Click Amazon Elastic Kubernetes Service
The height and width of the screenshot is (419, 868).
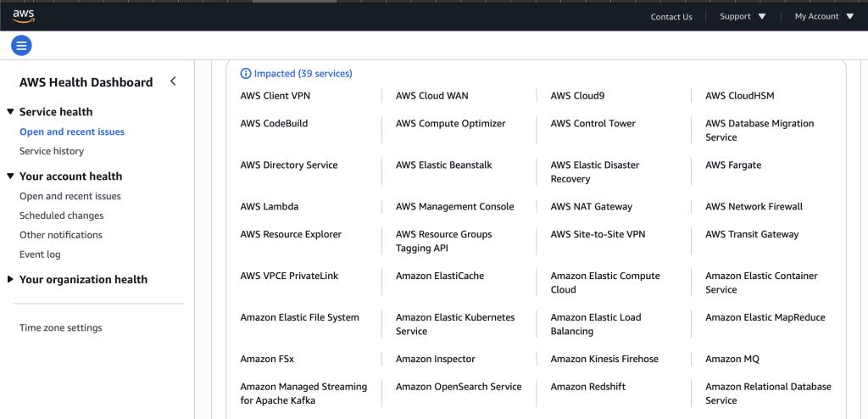pyautogui.click(x=455, y=324)
